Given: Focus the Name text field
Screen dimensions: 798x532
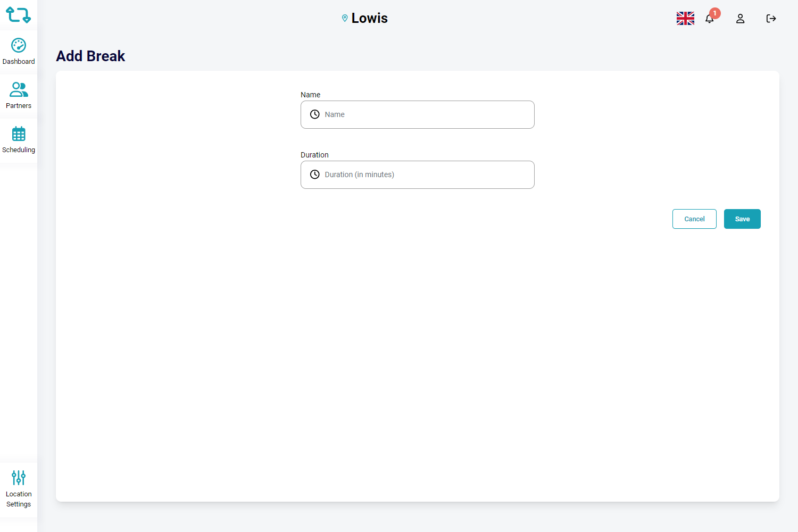Looking at the screenshot, I should click(x=426, y=115).
